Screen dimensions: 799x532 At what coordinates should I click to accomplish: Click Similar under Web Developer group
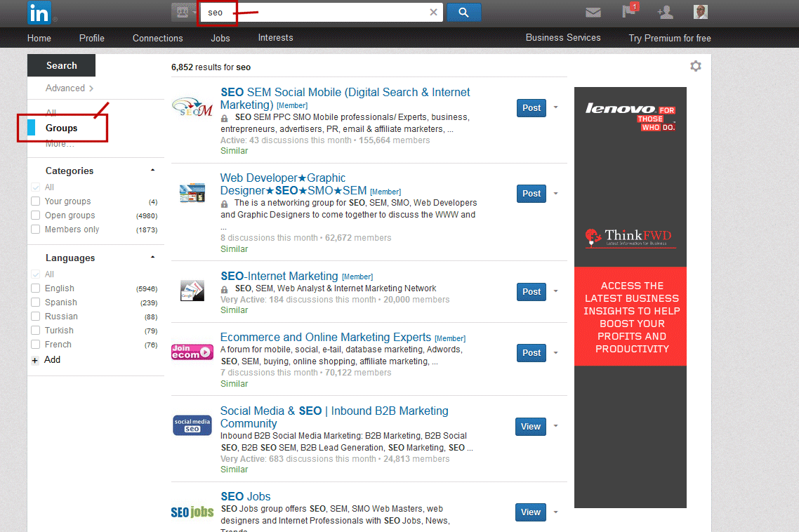click(x=234, y=249)
